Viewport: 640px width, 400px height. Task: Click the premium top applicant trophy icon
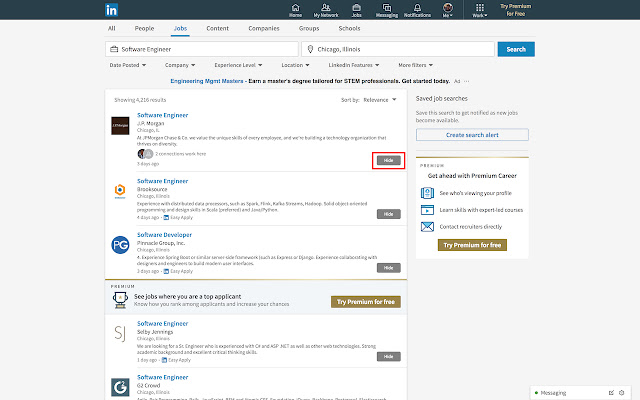[120, 300]
